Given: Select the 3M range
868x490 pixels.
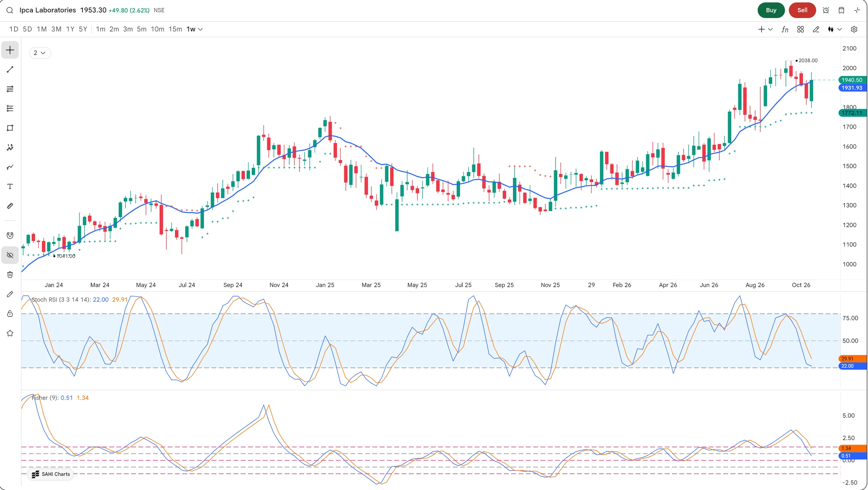Looking at the screenshot, I should tap(56, 29).
